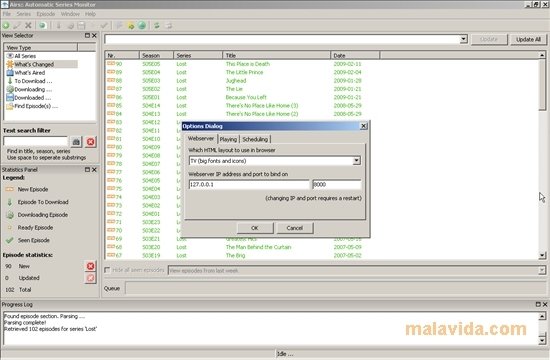Select Downloaded view
Image resolution: width=550 pixels, height=360 pixels.
[29, 98]
